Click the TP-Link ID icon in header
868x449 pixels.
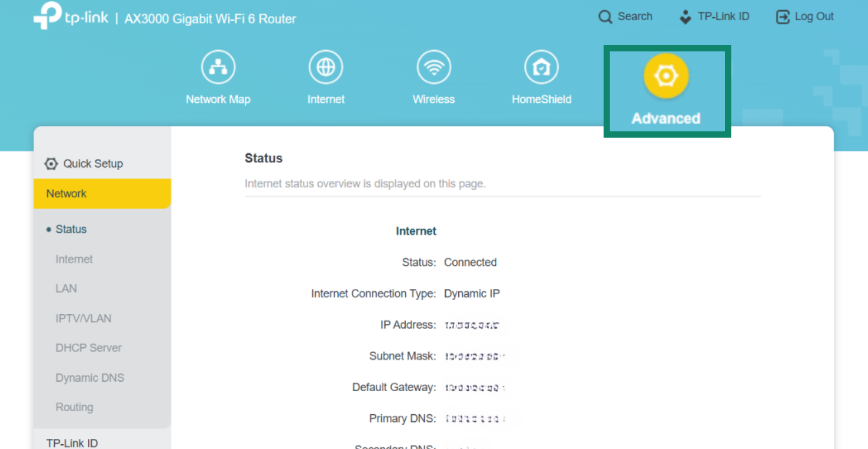(x=685, y=17)
